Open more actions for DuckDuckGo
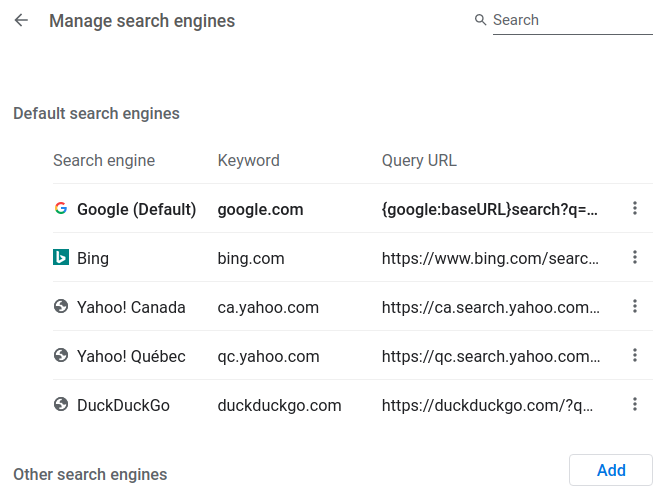This screenshot has width=669, height=494. click(635, 404)
